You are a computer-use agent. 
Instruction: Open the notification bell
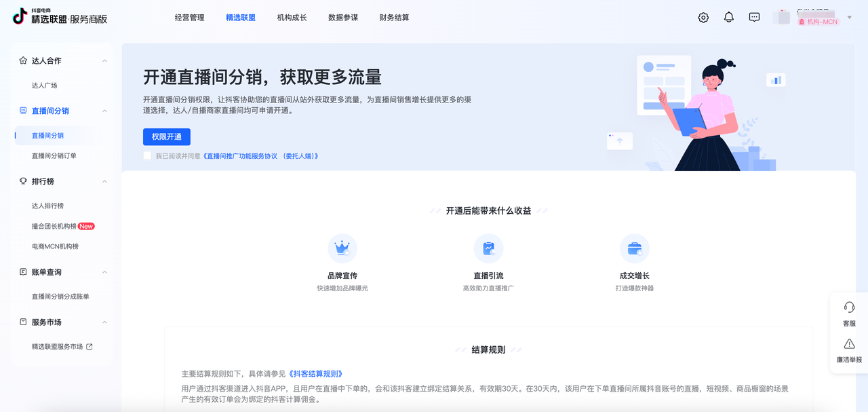point(729,18)
